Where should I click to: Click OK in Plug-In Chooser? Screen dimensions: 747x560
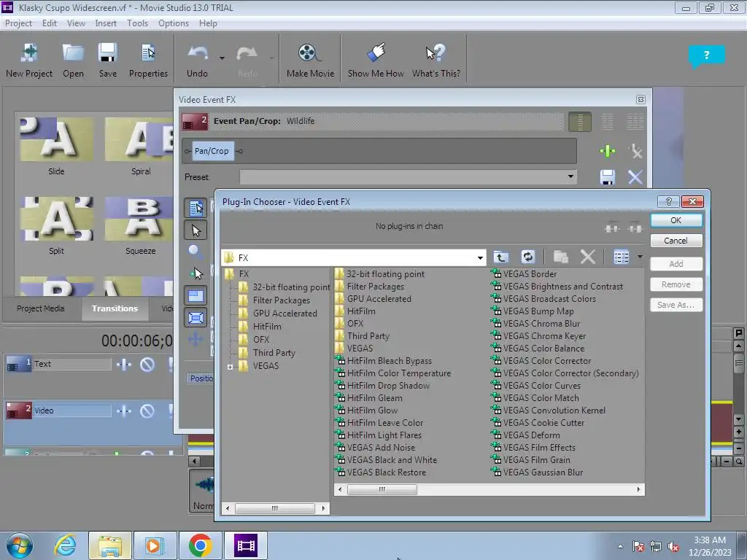coord(676,220)
